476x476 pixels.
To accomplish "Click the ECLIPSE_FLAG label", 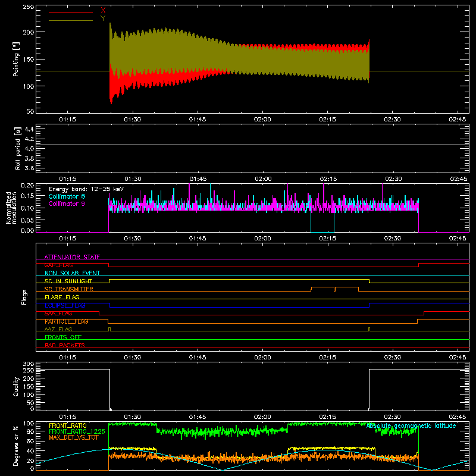I will [65, 305].
